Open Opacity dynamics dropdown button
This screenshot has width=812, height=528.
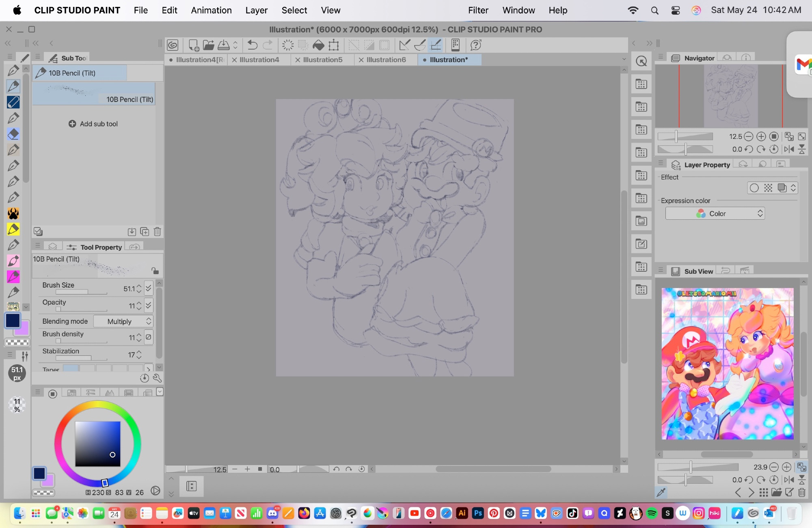(x=149, y=305)
